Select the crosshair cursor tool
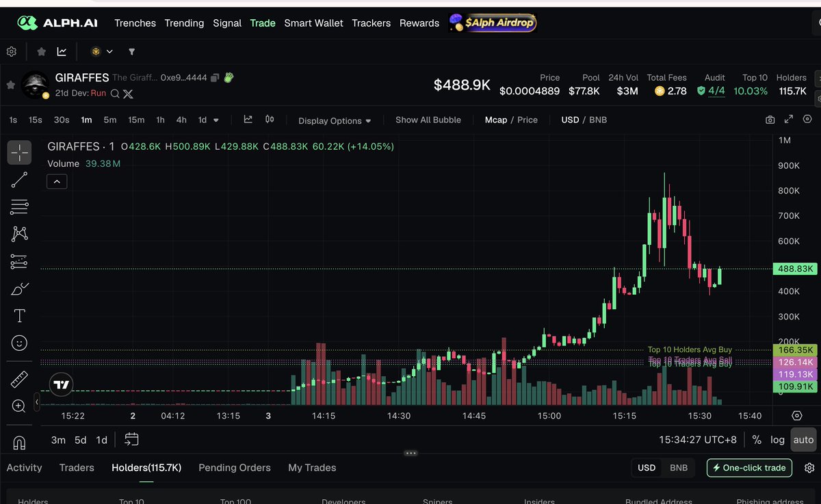Screen dimensions: 821x504 point(19,152)
